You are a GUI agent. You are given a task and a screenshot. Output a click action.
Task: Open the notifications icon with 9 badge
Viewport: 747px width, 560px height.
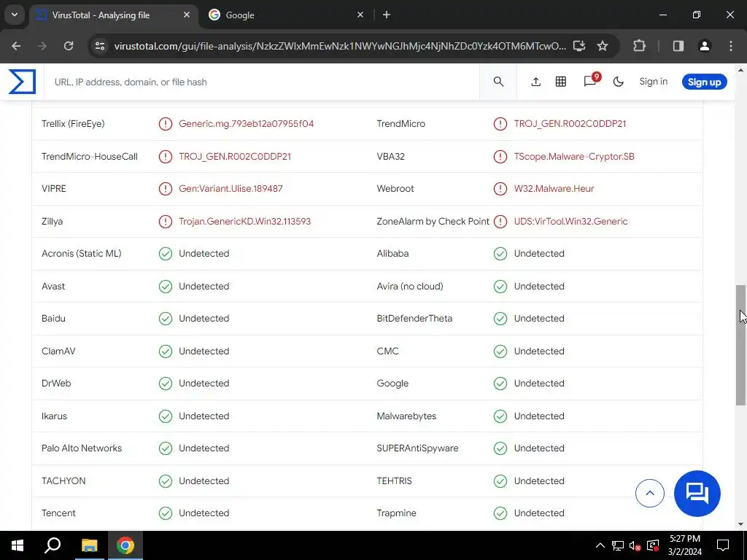(591, 80)
